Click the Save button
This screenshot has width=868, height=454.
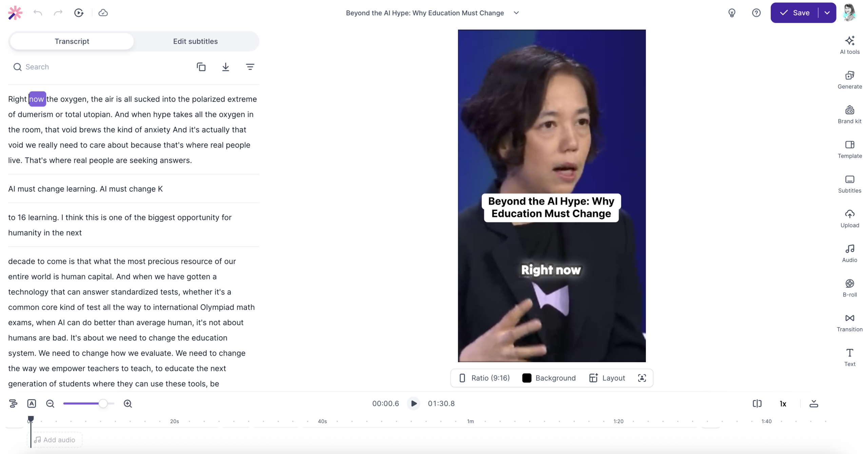pyautogui.click(x=794, y=13)
